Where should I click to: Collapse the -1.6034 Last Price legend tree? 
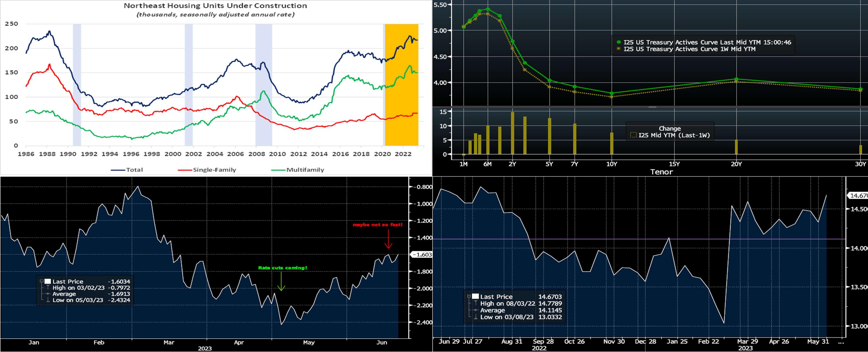click(42, 281)
